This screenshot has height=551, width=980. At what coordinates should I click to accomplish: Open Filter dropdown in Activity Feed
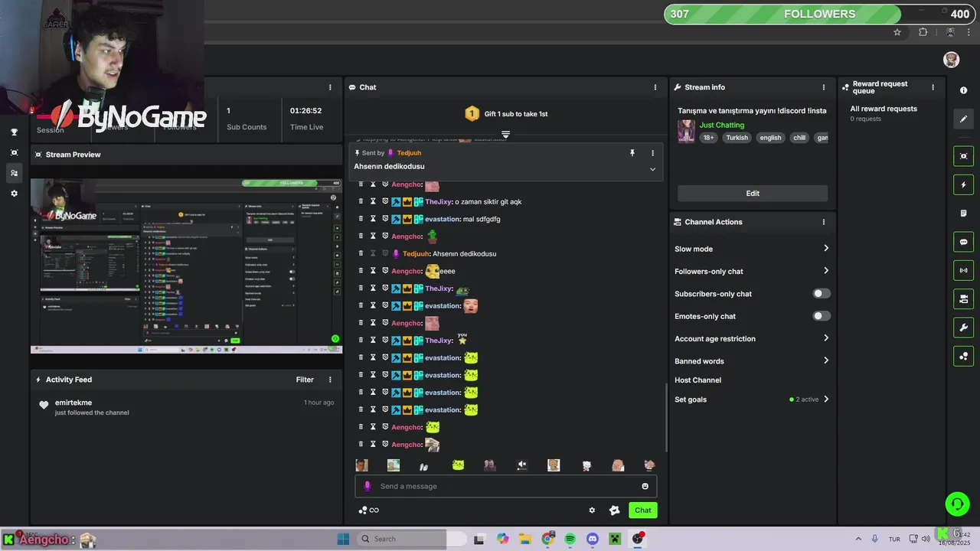[305, 380]
